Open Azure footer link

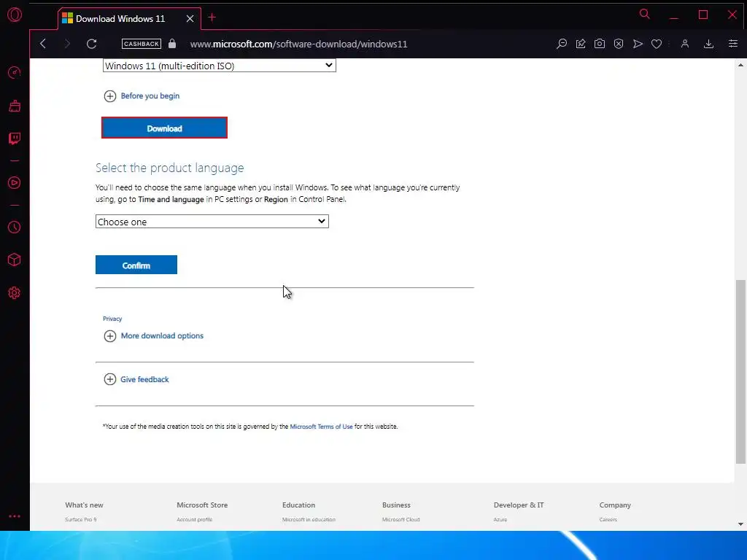500,519
